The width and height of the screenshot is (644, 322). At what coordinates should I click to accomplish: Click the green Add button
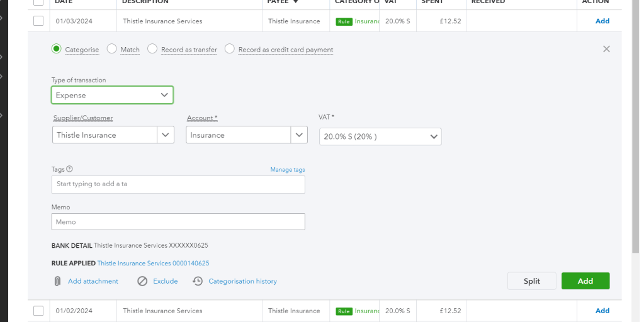[x=585, y=281]
